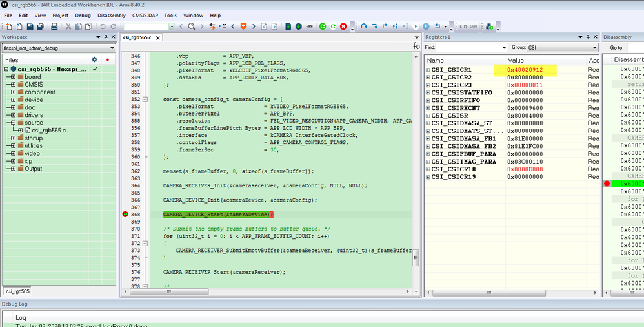
Task: Open a file using toolbar icon
Action: coord(19,26)
